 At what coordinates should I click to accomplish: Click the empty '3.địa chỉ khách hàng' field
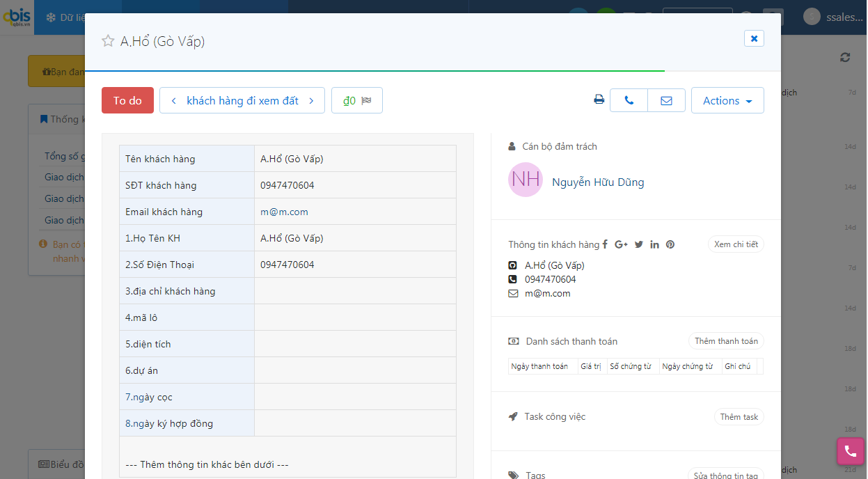point(355,291)
